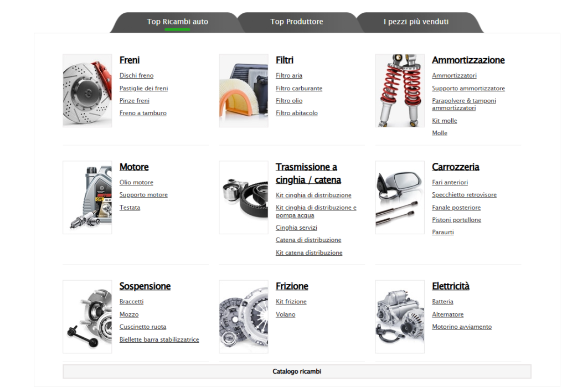This screenshot has width=567, height=392.
Task: Go to the Batteria link
Action: pos(442,302)
